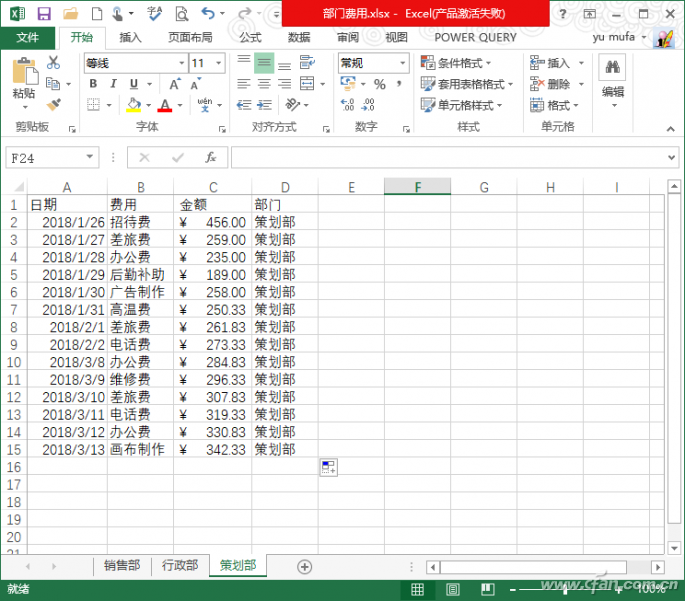Open the Quick Analysis button below the data
The width and height of the screenshot is (685, 601).
tap(328, 467)
